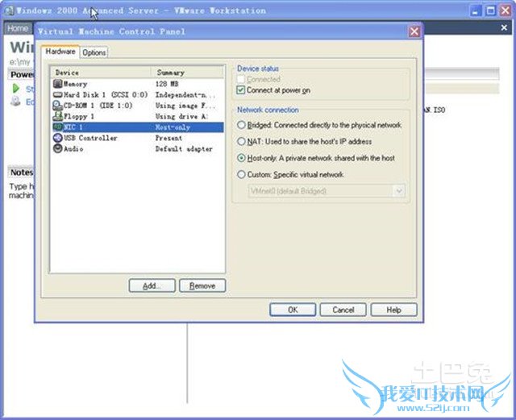Click the 'Using drive A:' summary value

click(181, 116)
